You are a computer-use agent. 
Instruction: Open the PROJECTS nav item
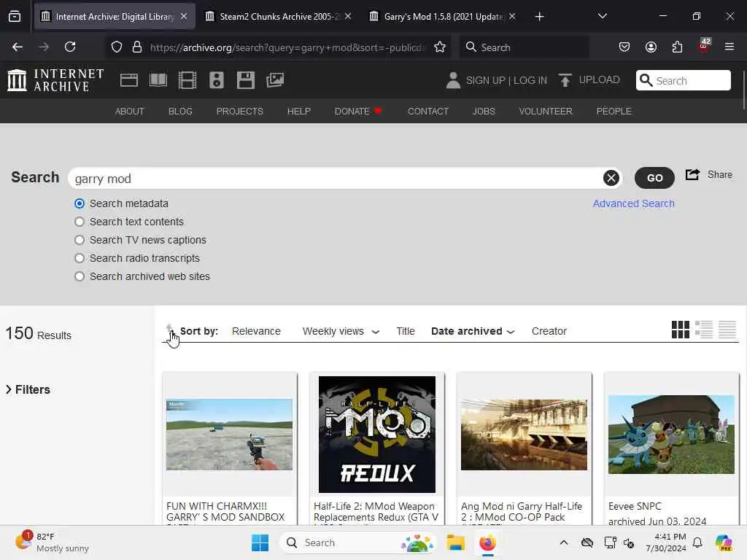[239, 112]
